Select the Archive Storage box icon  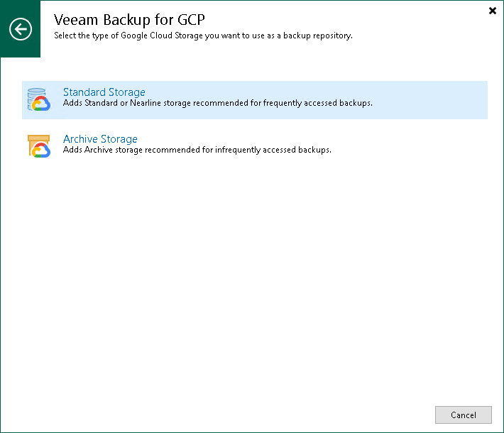point(39,146)
